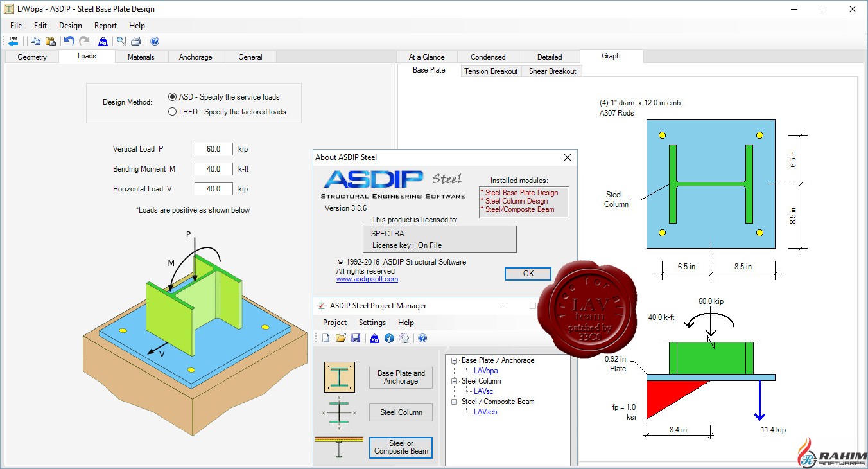This screenshot has height=469, width=868.
Task: Click the paste clipboard icon
Action: click(x=51, y=41)
